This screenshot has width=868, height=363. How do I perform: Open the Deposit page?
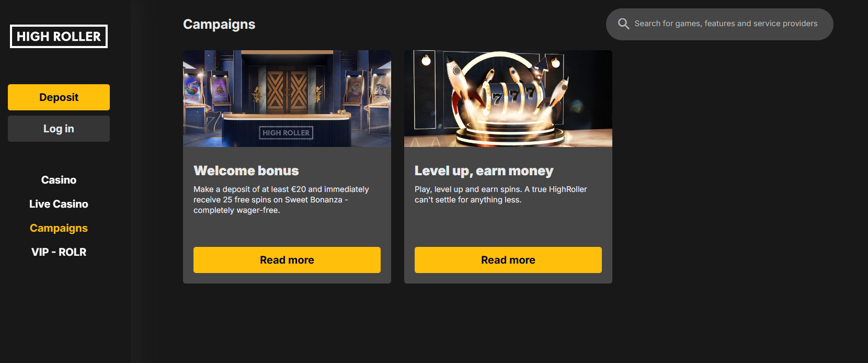tap(59, 97)
